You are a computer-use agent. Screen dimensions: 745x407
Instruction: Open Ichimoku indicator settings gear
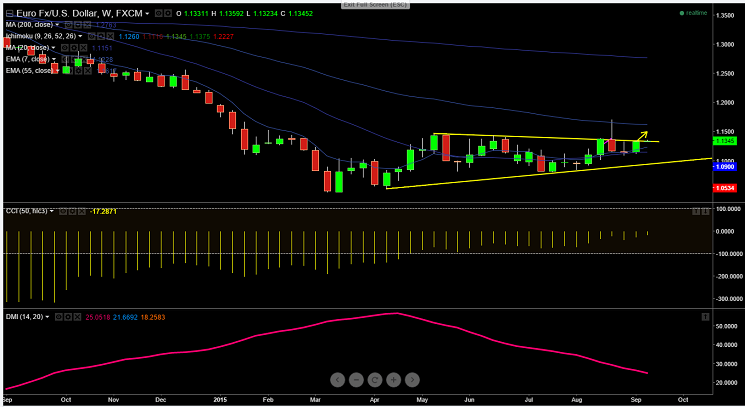pos(100,36)
